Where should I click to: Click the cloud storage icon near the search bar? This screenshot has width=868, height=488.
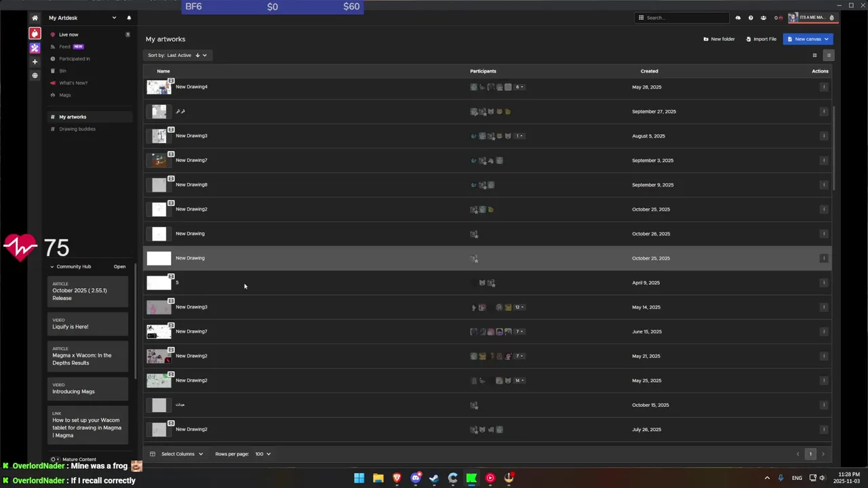(x=738, y=18)
